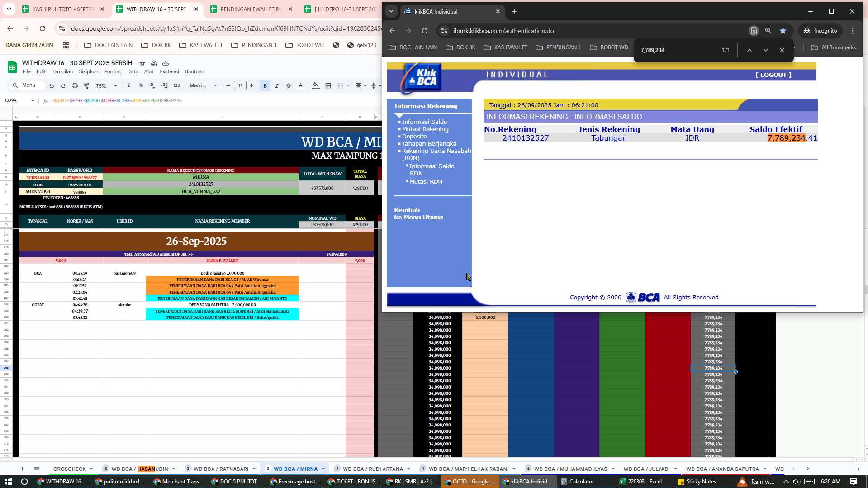The height and width of the screenshot is (488, 868).
Task: Close the find bar in KlikBCA window
Action: (x=782, y=50)
